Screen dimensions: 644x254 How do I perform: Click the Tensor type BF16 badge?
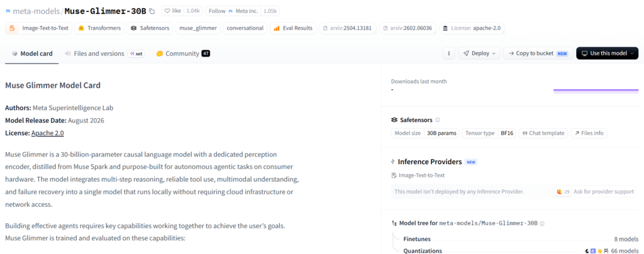click(489, 133)
